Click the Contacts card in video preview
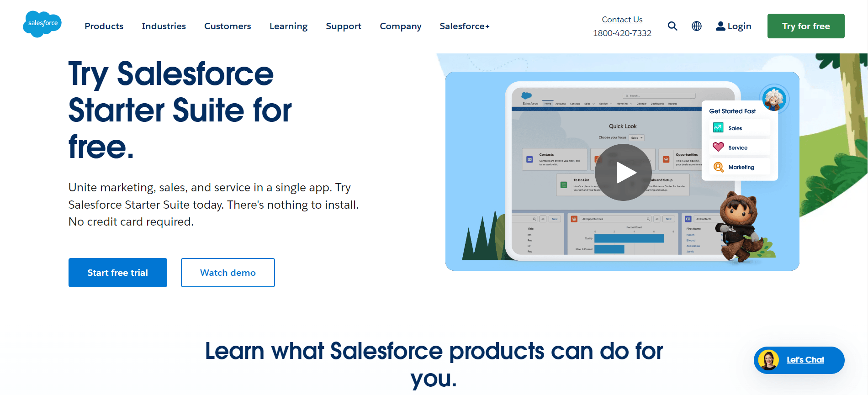The height and width of the screenshot is (395, 868). [555, 159]
